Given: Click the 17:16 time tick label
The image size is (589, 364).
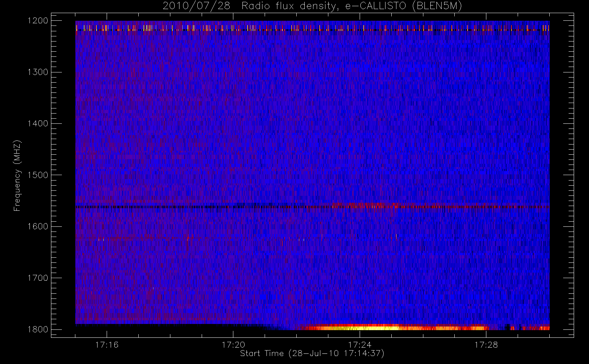Looking at the screenshot, I should pyautogui.click(x=107, y=345).
